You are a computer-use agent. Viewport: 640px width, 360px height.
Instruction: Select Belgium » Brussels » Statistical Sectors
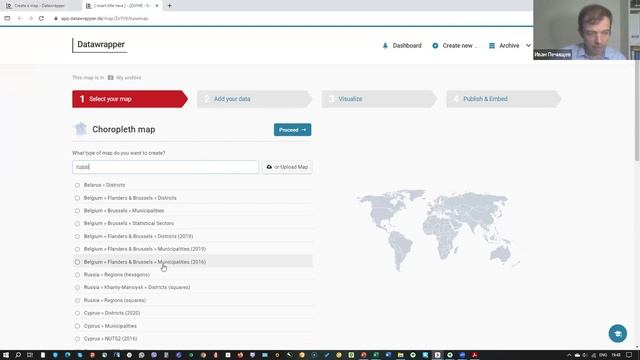pos(77,224)
